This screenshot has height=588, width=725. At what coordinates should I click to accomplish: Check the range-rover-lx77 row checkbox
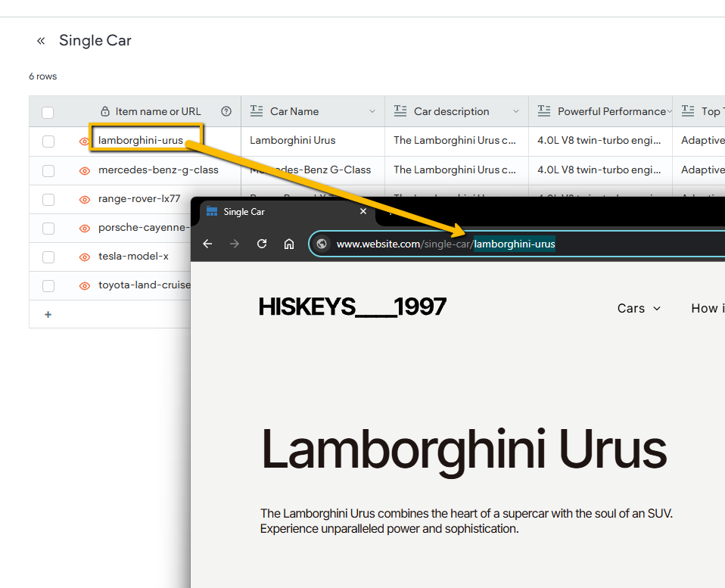[x=48, y=199]
